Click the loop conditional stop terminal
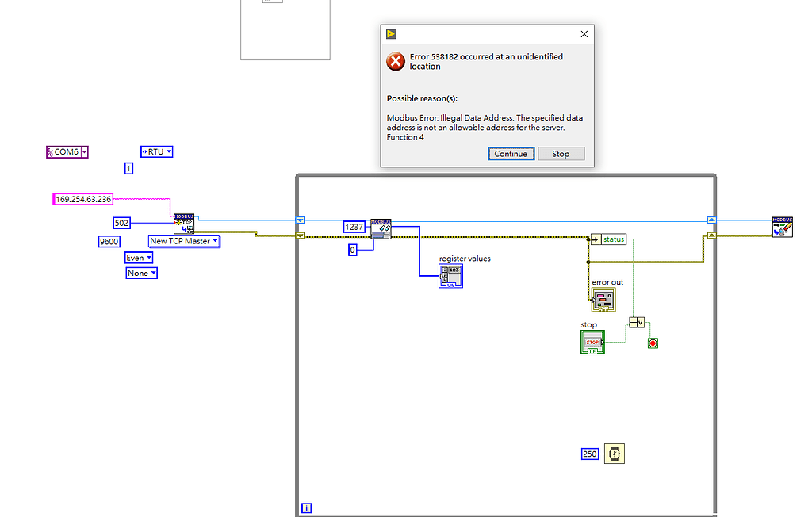 pyautogui.click(x=653, y=343)
